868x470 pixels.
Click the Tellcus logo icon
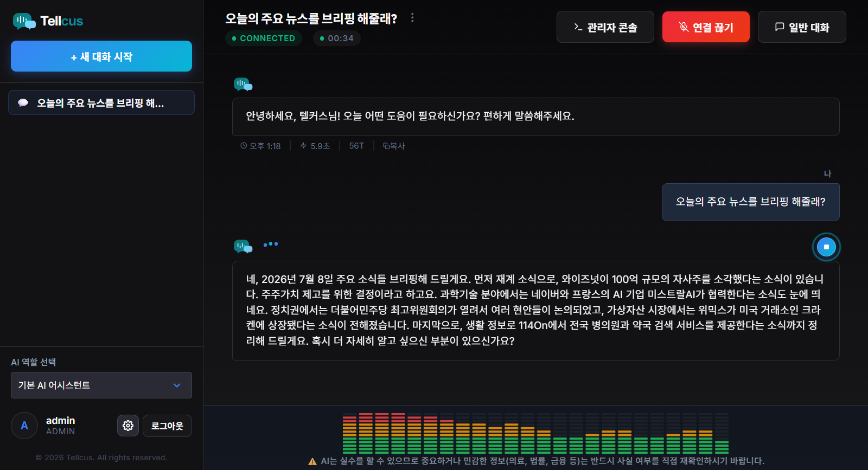tap(24, 21)
